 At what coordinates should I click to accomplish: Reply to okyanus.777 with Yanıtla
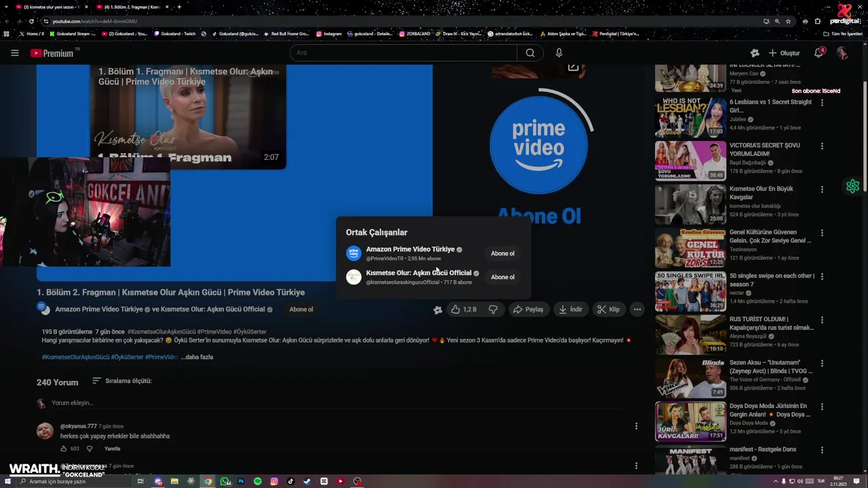point(113,449)
